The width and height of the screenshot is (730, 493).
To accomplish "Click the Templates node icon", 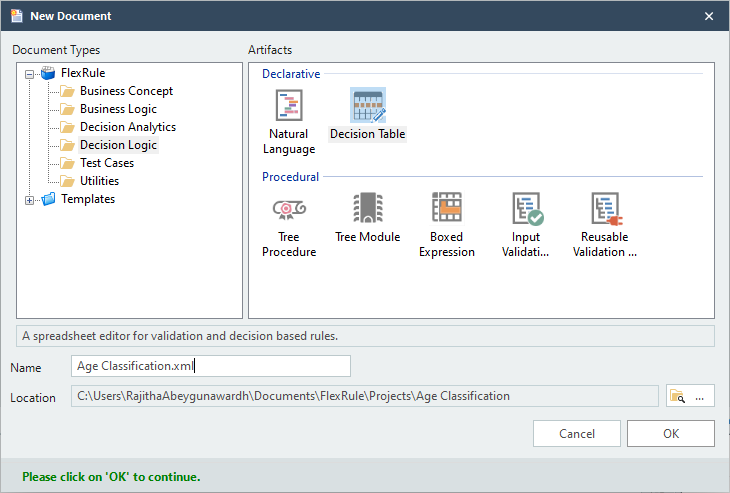I will click(x=48, y=199).
